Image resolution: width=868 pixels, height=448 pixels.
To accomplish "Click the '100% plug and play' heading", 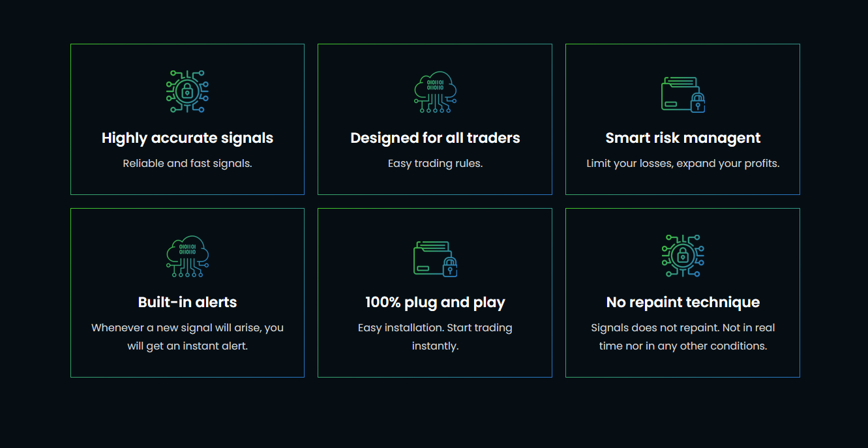I will (x=435, y=303).
